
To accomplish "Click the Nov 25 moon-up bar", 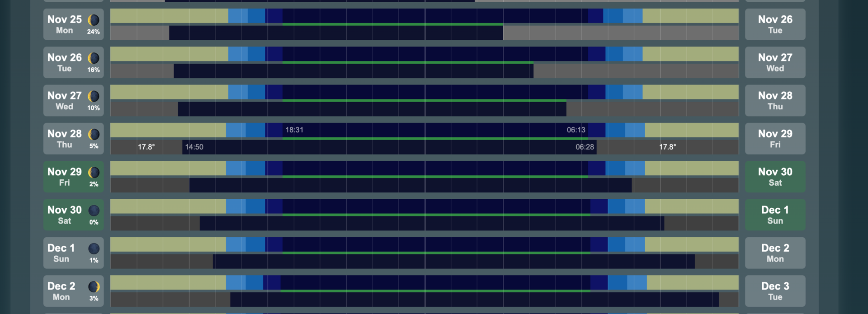I will [x=336, y=33].
